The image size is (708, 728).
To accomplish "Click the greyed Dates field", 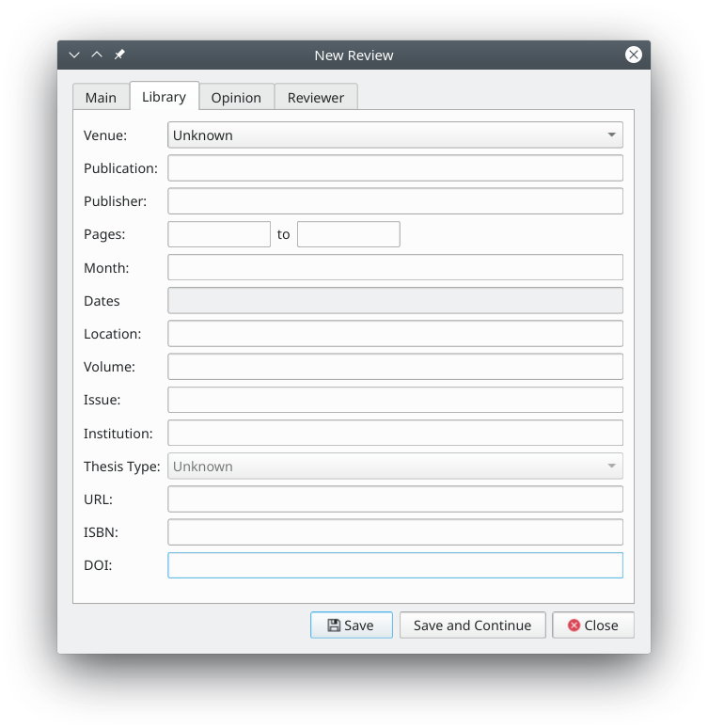I will (395, 300).
